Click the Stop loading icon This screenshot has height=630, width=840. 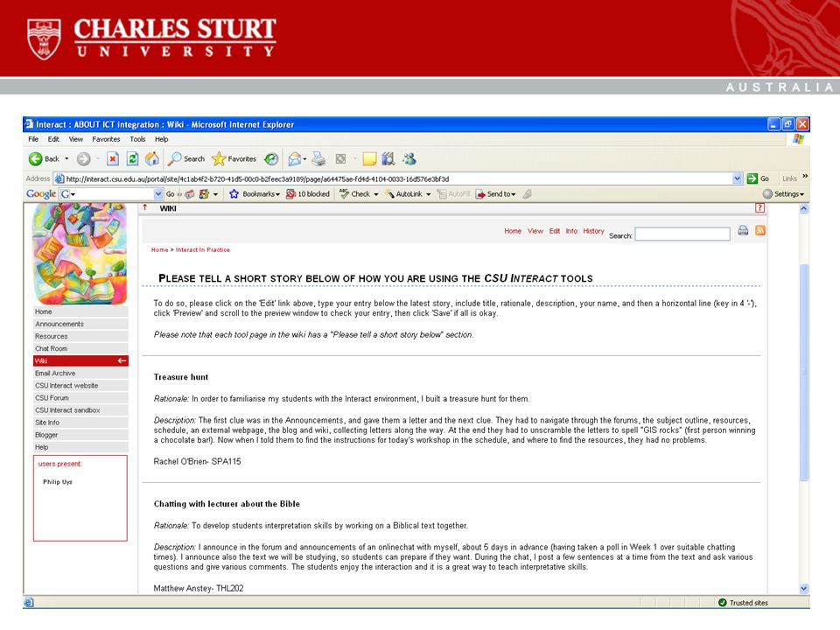[x=113, y=158]
